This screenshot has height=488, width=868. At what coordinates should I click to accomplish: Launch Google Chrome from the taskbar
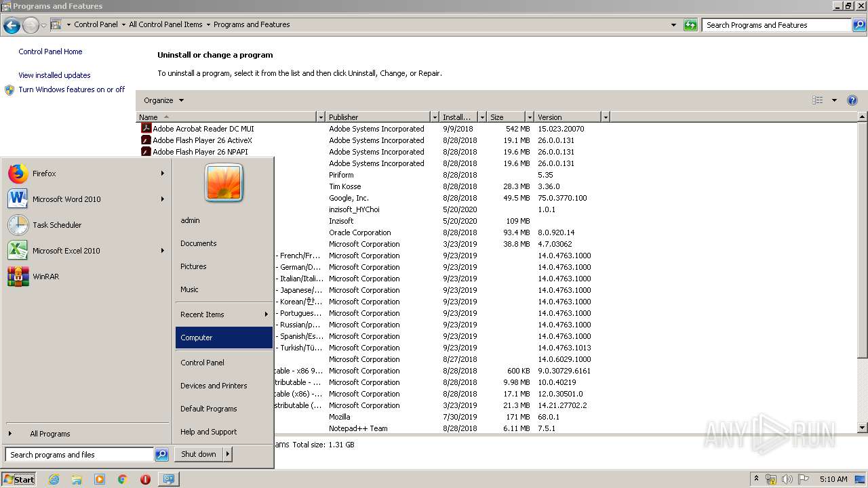click(123, 479)
